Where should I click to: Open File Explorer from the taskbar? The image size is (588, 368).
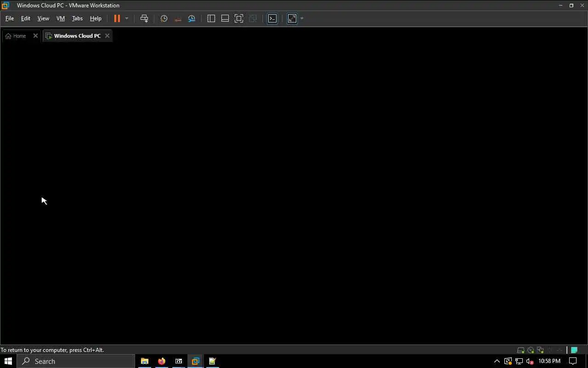pos(145,361)
